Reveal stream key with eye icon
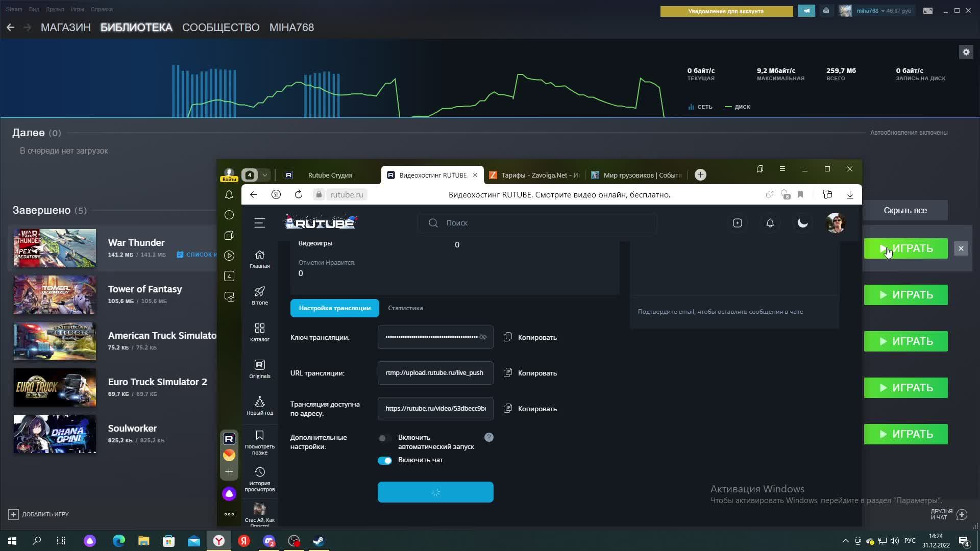Screen dimensions: 980x551 point(483,337)
